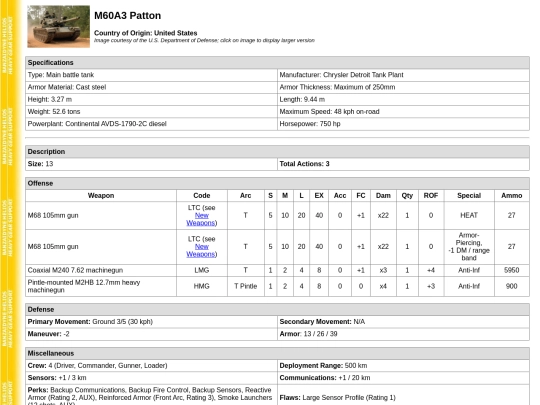Click the Description section header
The image size is (540, 405).
click(x=277, y=152)
